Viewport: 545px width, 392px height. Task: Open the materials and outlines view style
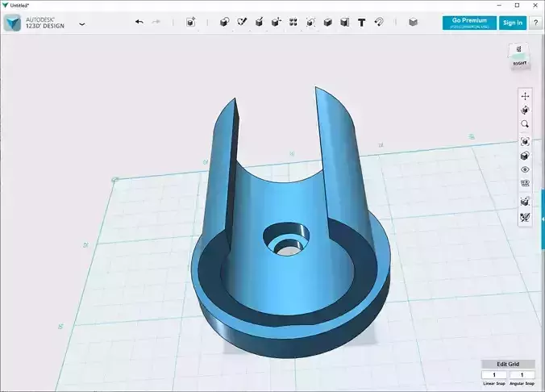click(525, 156)
